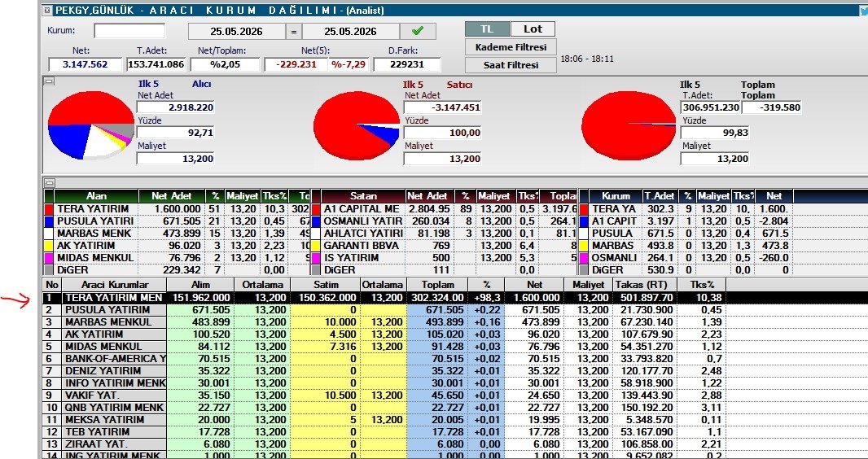Image resolution: width=868 pixels, height=459 pixels.
Task: Open the Saat Filtresi time filter
Action: tap(511, 65)
